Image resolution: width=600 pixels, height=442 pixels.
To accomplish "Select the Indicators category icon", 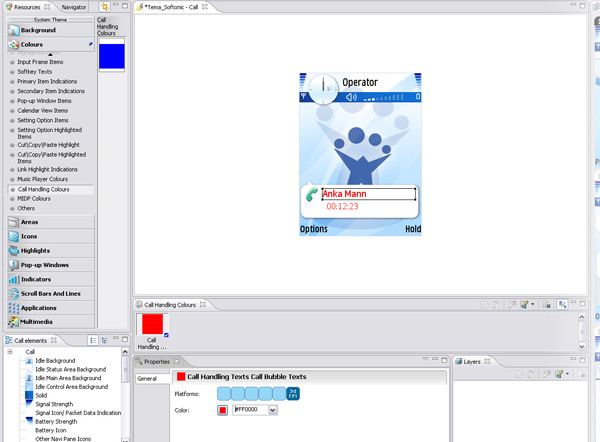I will pos(13,279).
